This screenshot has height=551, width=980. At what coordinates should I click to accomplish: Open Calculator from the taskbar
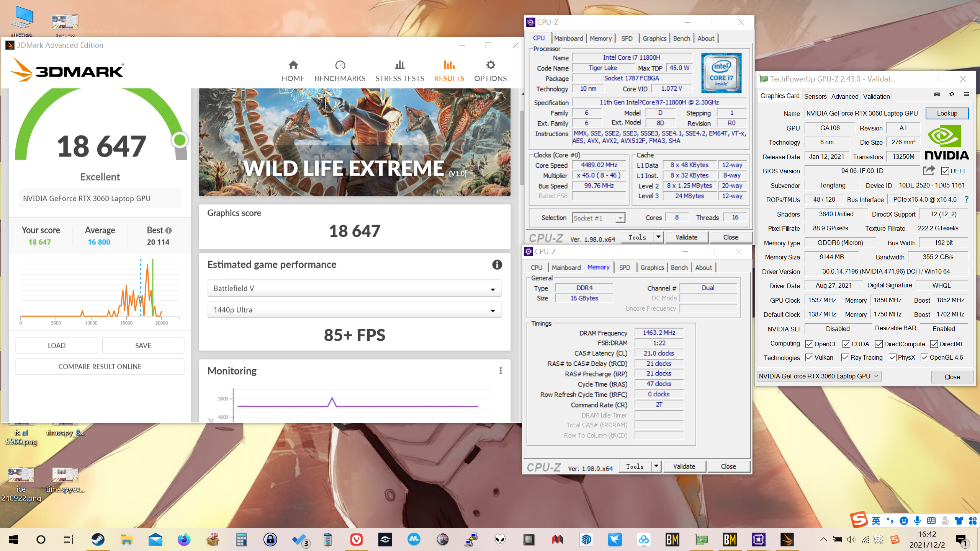(241, 540)
